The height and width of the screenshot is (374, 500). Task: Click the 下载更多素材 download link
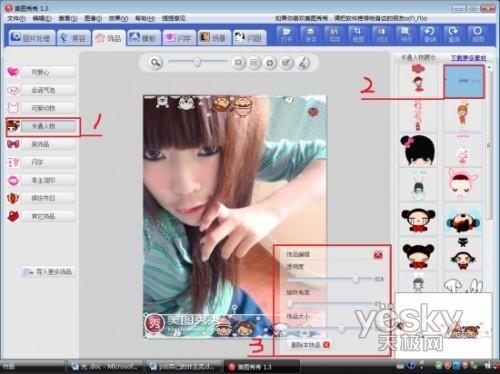[469, 58]
